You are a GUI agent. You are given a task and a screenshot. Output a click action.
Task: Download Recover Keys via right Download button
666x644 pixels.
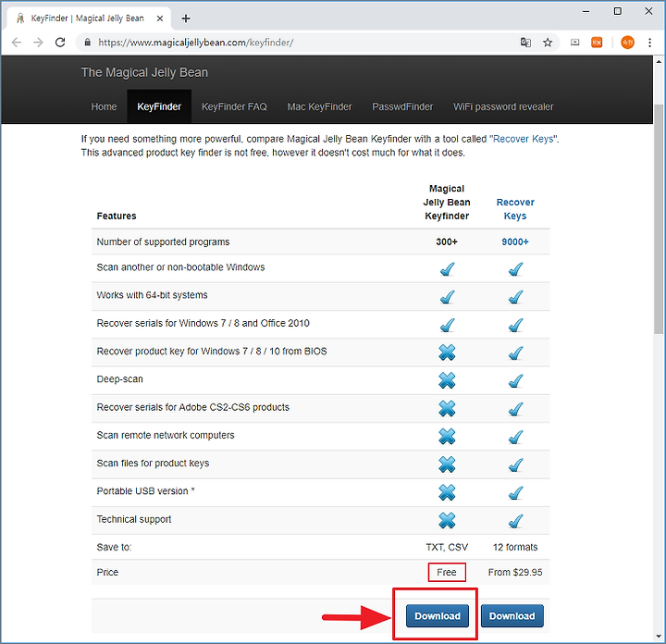(512, 616)
